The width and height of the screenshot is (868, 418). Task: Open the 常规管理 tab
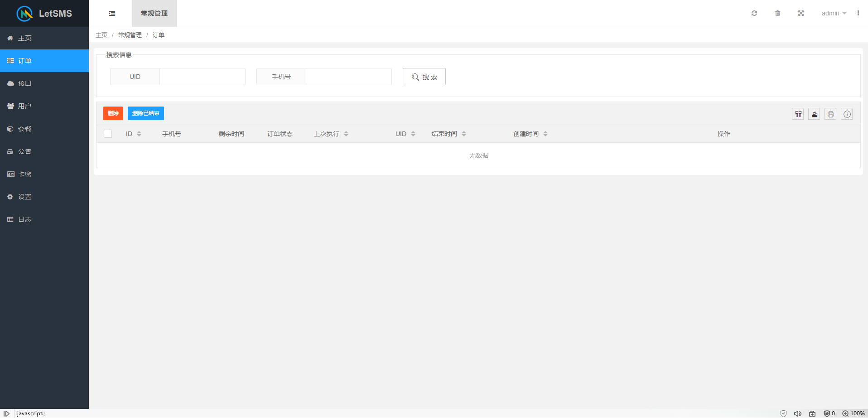pos(154,14)
